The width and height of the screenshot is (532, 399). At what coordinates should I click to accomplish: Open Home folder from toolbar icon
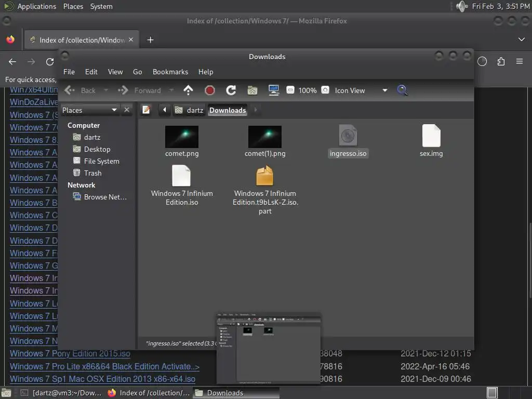pos(252,90)
